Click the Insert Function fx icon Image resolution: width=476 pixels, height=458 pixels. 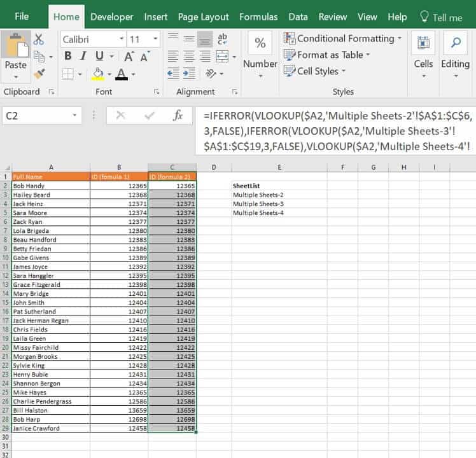click(178, 116)
